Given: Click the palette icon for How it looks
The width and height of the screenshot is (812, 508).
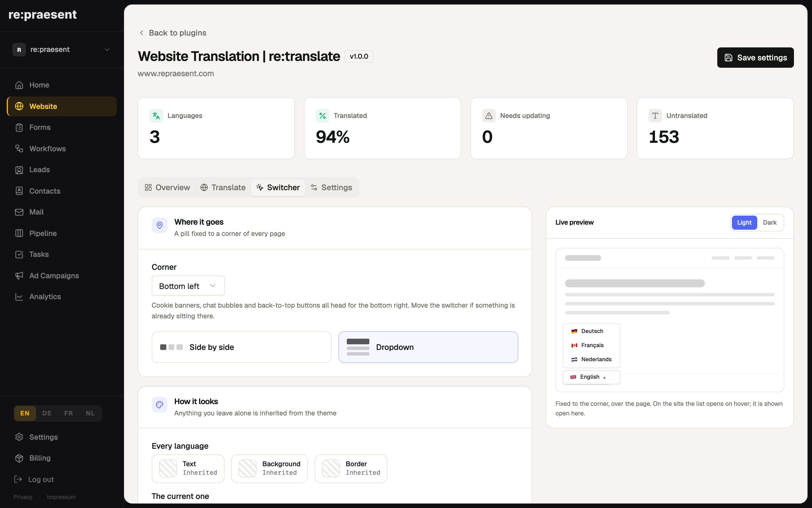Looking at the screenshot, I should (159, 404).
